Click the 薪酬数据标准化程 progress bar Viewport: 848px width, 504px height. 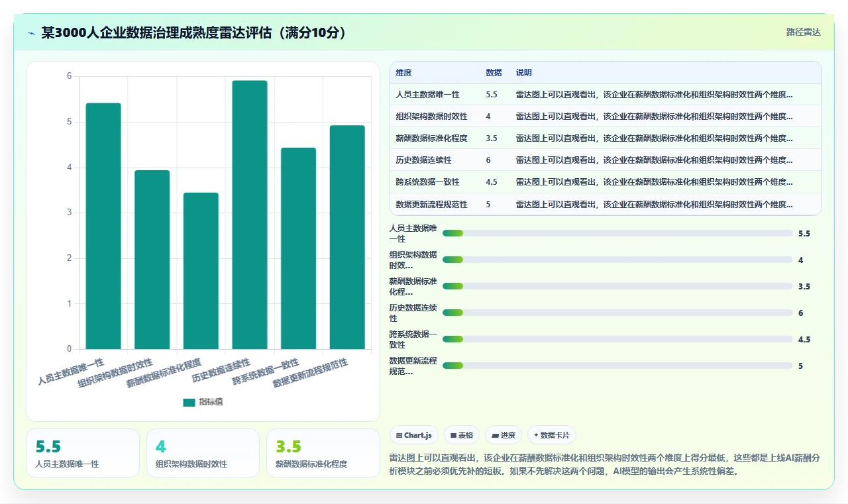pos(617,286)
